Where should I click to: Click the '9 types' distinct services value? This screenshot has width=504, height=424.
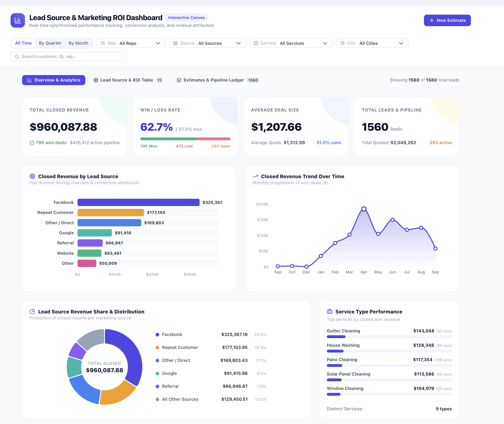coord(444,409)
